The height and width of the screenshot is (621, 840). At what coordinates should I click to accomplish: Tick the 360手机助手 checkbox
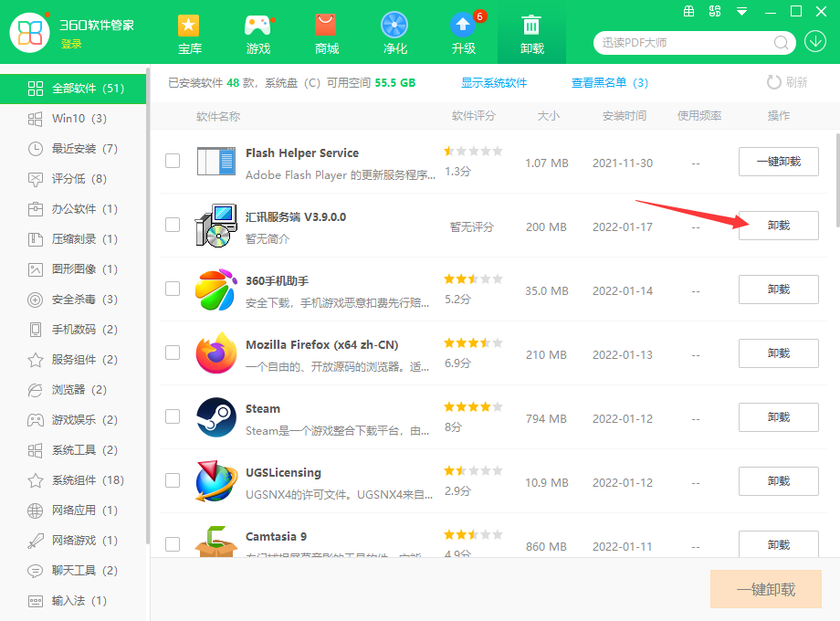[173, 289]
